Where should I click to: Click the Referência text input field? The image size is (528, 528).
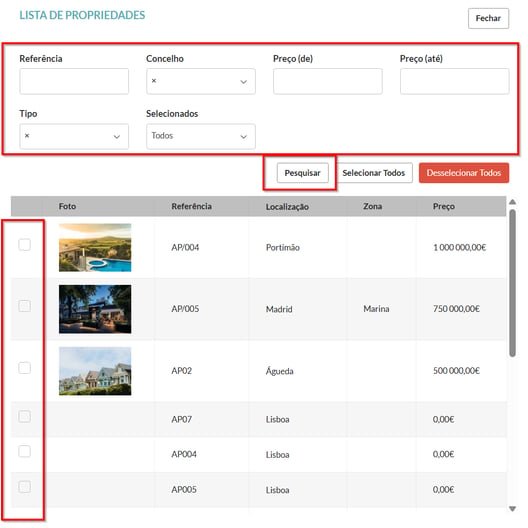[74, 81]
